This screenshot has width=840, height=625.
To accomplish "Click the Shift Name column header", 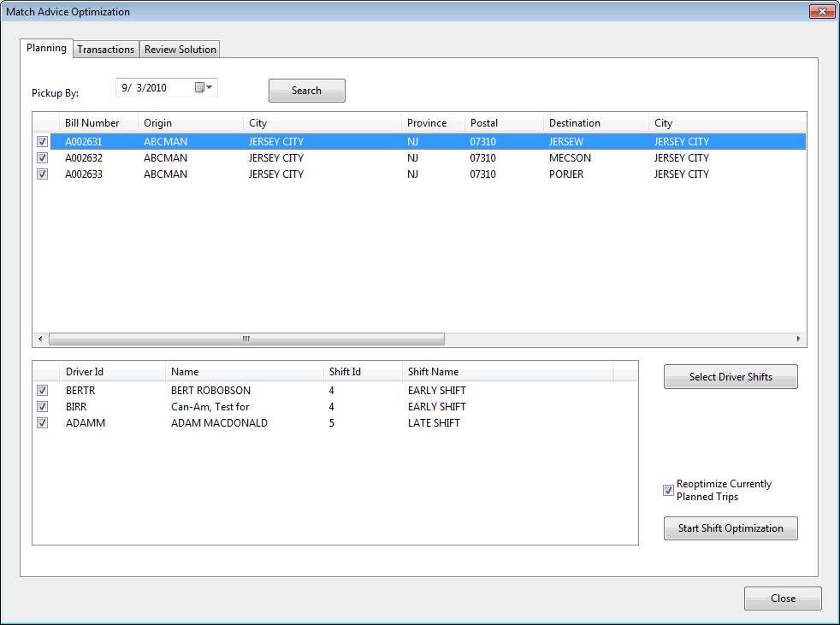I will tap(433, 372).
